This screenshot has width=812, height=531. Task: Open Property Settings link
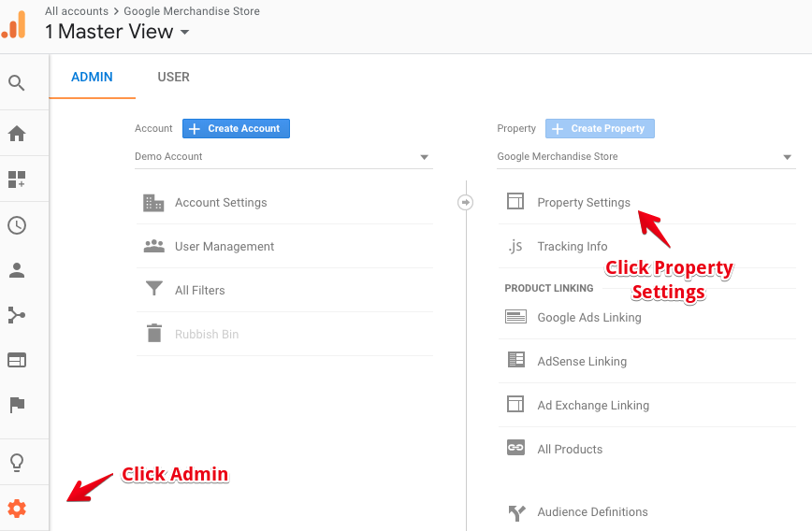click(583, 203)
